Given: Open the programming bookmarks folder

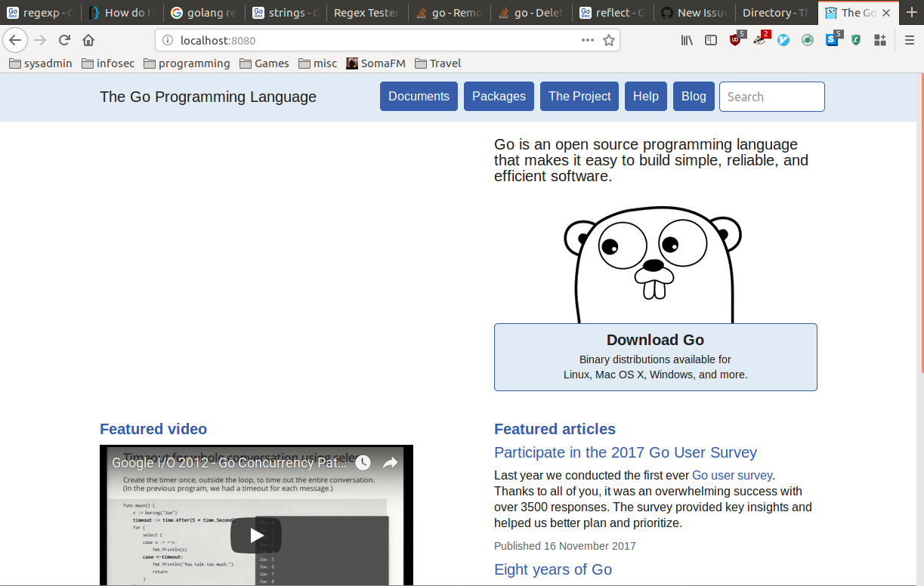Looking at the screenshot, I should click(x=187, y=63).
